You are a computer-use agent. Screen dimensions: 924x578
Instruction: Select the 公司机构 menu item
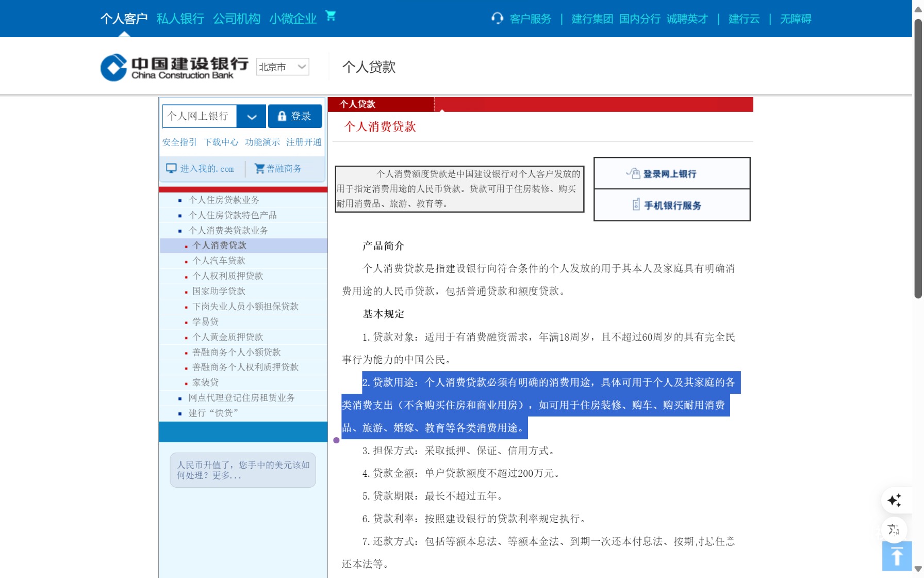236,18
